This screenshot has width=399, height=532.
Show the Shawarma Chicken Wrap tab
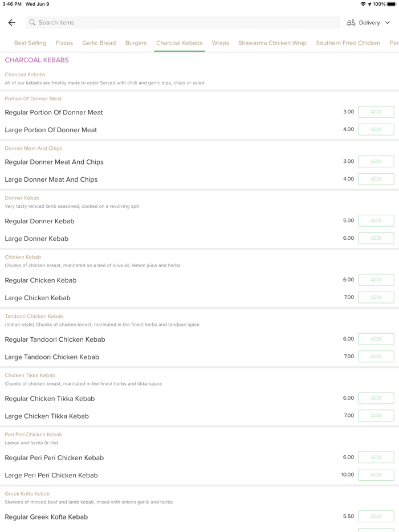[272, 43]
